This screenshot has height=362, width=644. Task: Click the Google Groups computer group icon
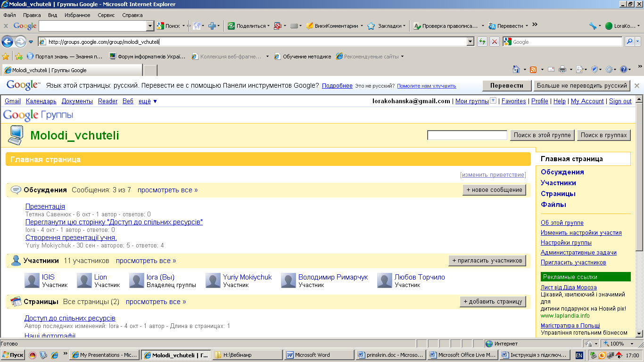pos(16,136)
